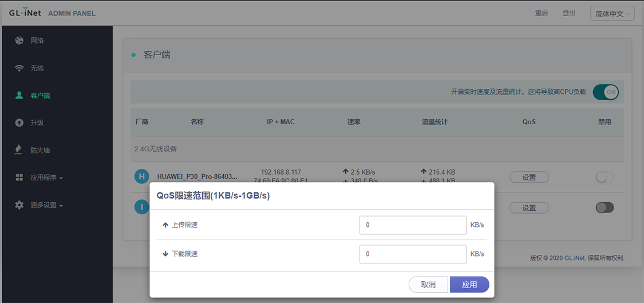Click the 重启 link in header
The height and width of the screenshot is (303, 644).
[542, 13]
